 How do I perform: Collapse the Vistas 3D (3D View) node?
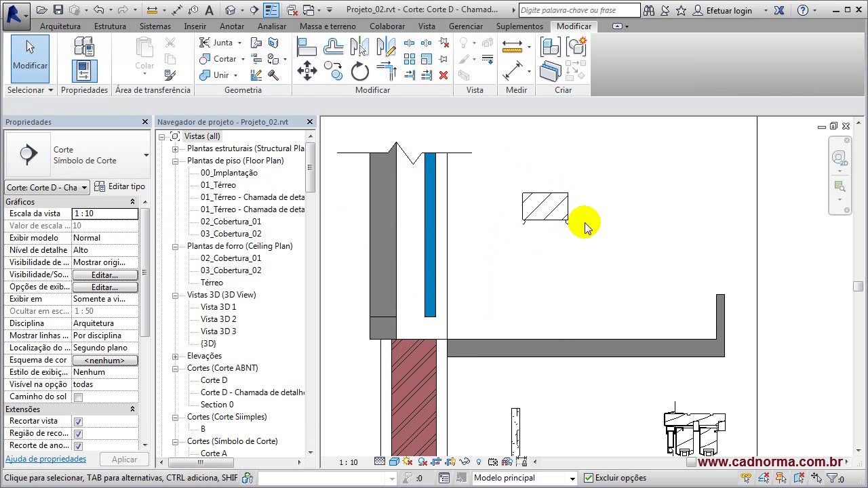175,295
